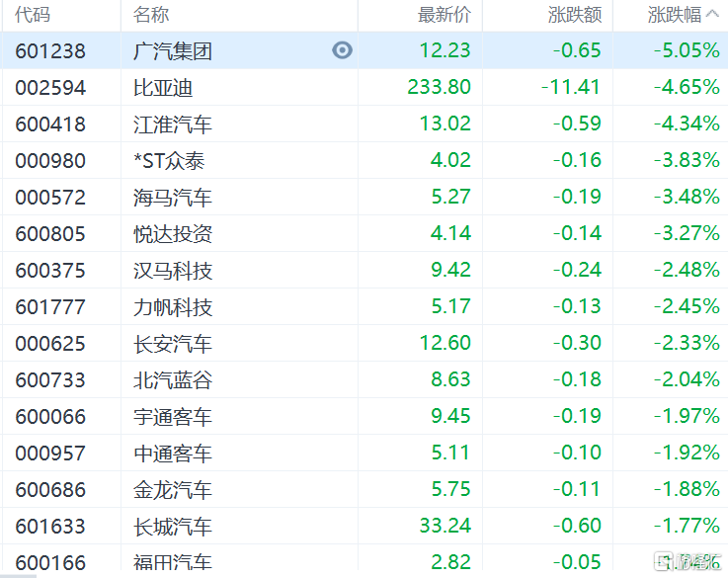The height and width of the screenshot is (578, 728).
Task: Click the target icon beside 广汽集团
Action: click(342, 50)
